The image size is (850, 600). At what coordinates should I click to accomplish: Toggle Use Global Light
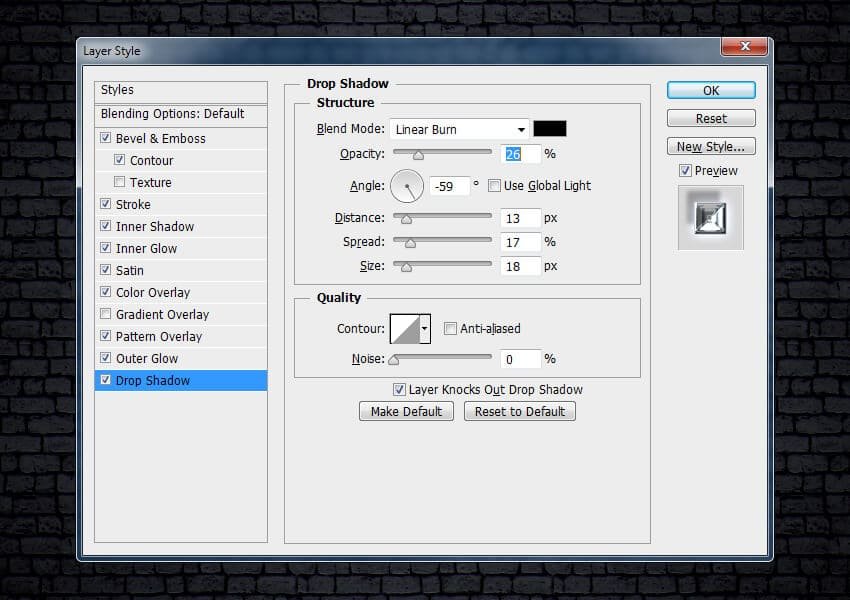(x=494, y=186)
